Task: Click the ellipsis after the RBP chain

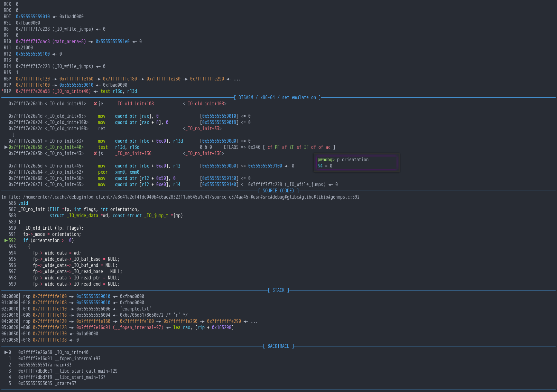Action: pyautogui.click(x=237, y=79)
